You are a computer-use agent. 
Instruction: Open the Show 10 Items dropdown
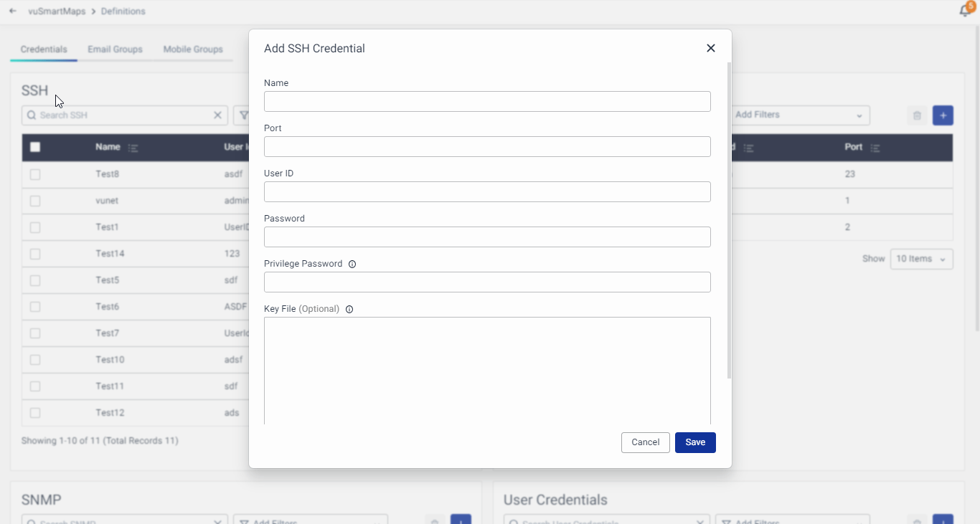921,259
